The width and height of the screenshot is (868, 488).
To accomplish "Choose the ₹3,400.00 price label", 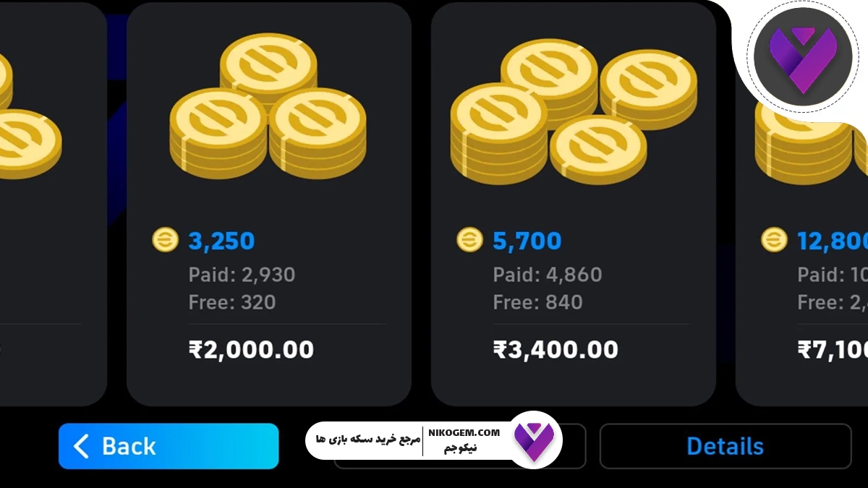I will [x=556, y=350].
